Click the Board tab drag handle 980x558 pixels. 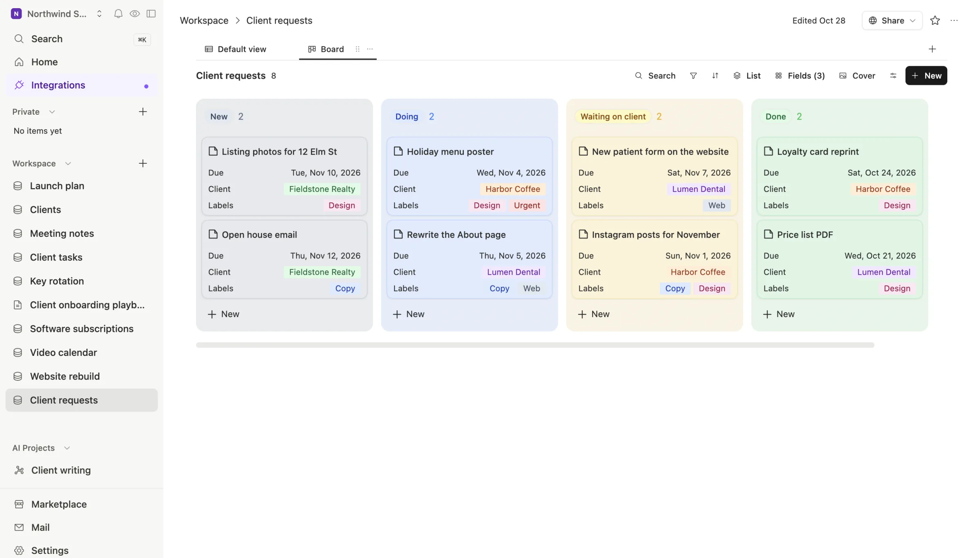coord(357,49)
